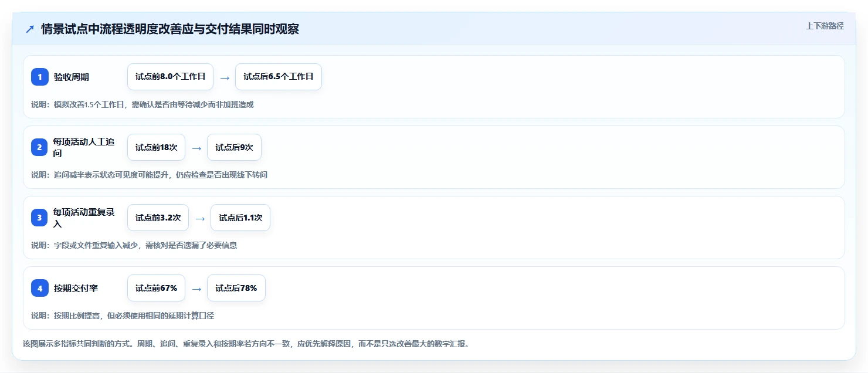Click the arrow between 验收周期 values
The image size is (868, 373).
point(225,77)
